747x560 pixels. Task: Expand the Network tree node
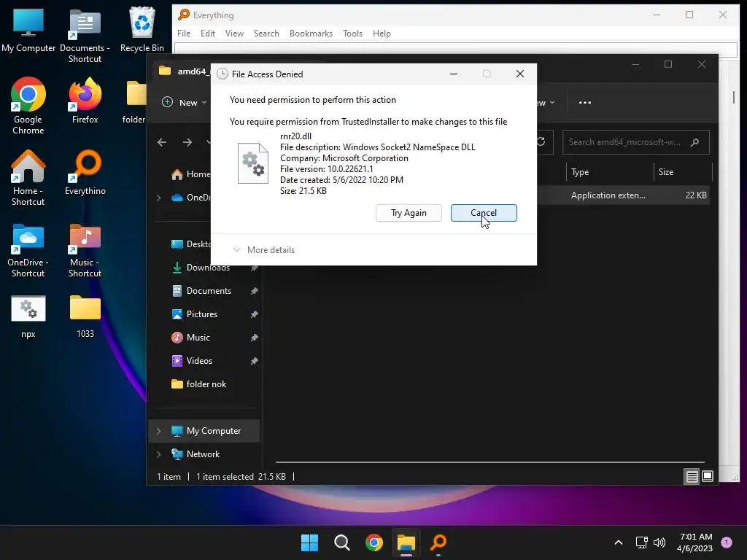(x=159, y=454)
